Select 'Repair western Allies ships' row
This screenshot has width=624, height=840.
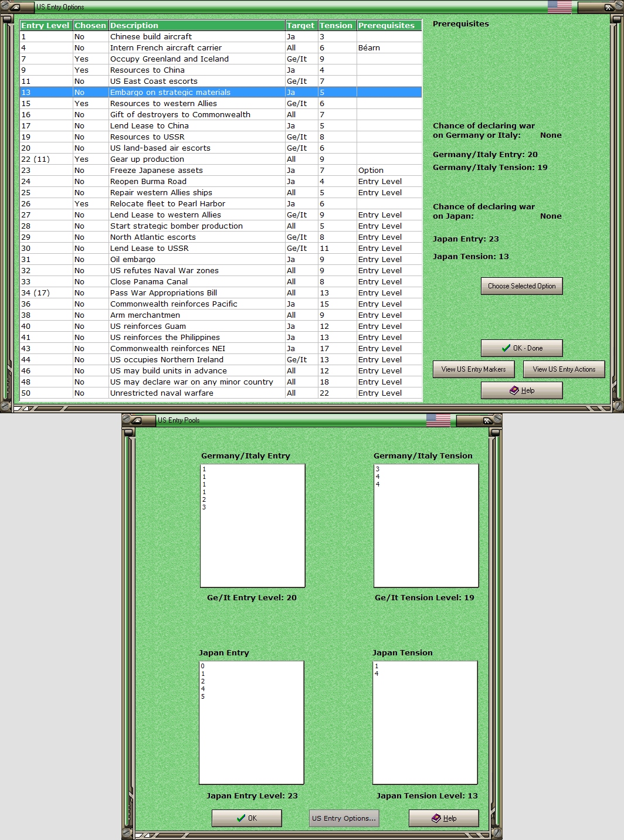pyautogui.click(x=221, y=192)
